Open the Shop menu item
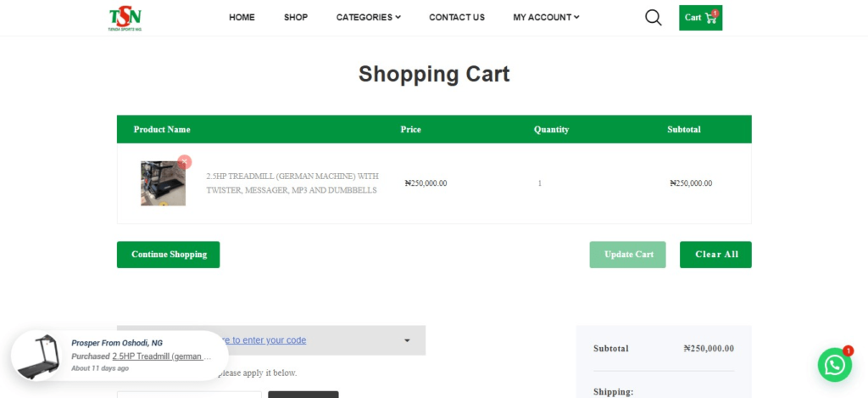Screen dimensions: 868x398 tap(296, 18)
